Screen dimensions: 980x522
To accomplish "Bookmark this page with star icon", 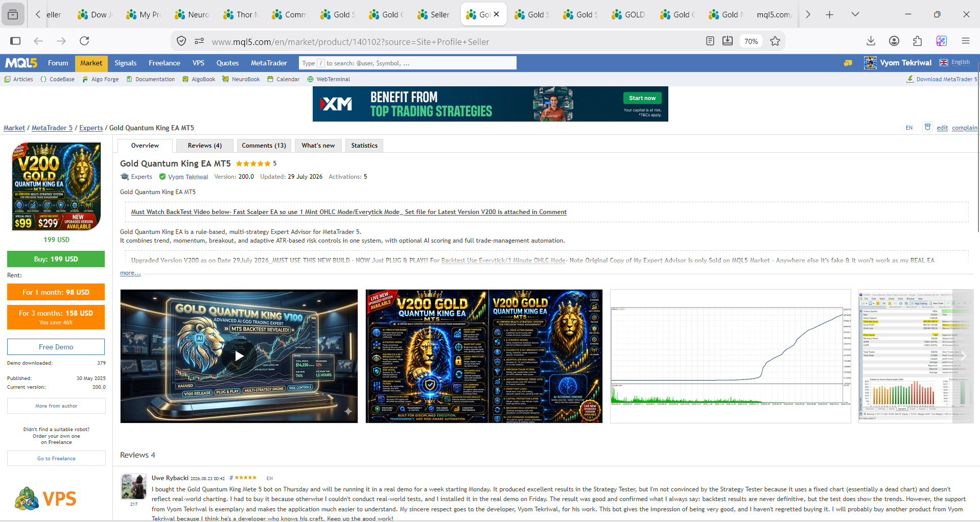I will [775, 41].
